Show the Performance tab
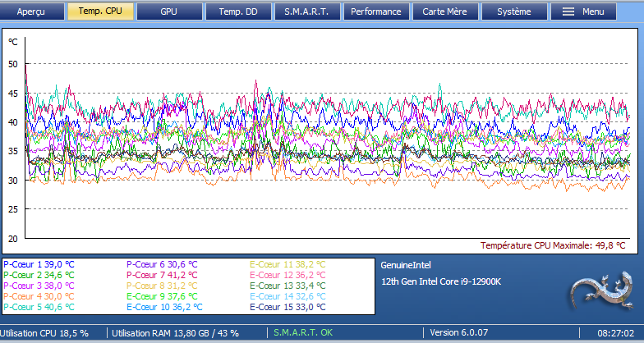 pos(375,11)
